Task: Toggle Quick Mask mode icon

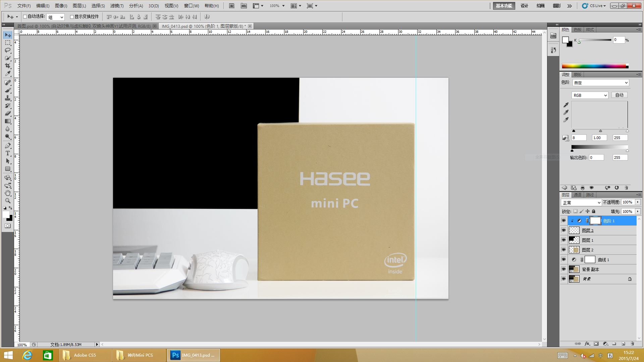Action: coord(7,226)
